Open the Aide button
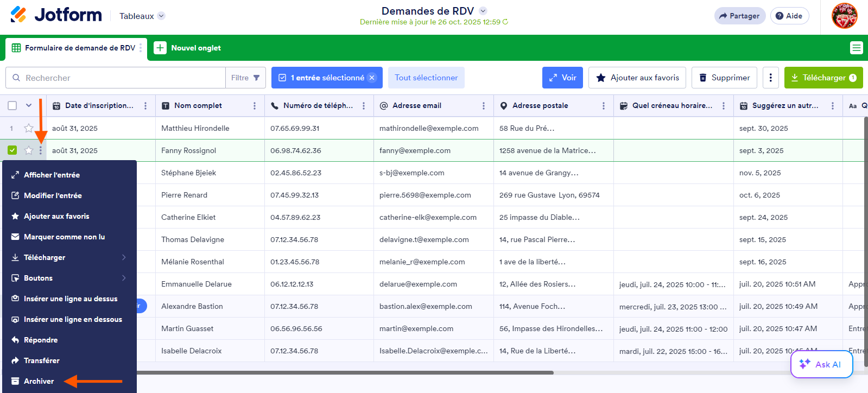 (x=789, y=16)
